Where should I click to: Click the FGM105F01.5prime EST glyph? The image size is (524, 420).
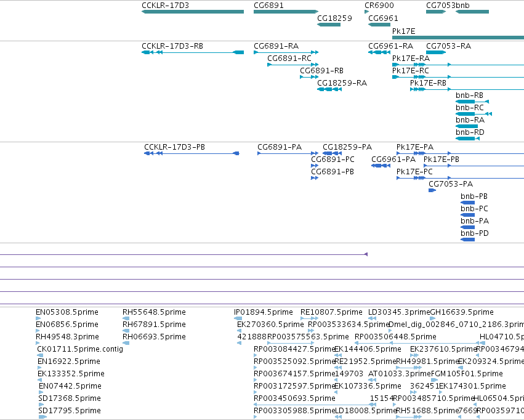pyautogui.click(x=435, y=380)
